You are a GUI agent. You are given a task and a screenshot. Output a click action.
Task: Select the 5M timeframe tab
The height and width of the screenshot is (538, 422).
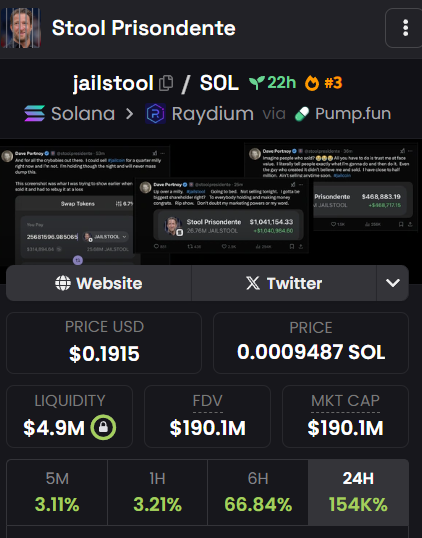pyautogui.click(x=57, y=492)
